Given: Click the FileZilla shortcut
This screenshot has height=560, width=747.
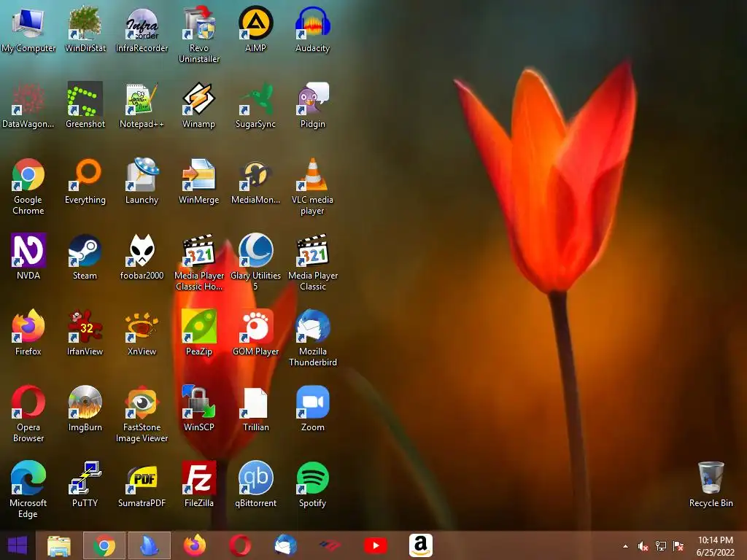Looking at the screenshot, I should tap(199, 484).
